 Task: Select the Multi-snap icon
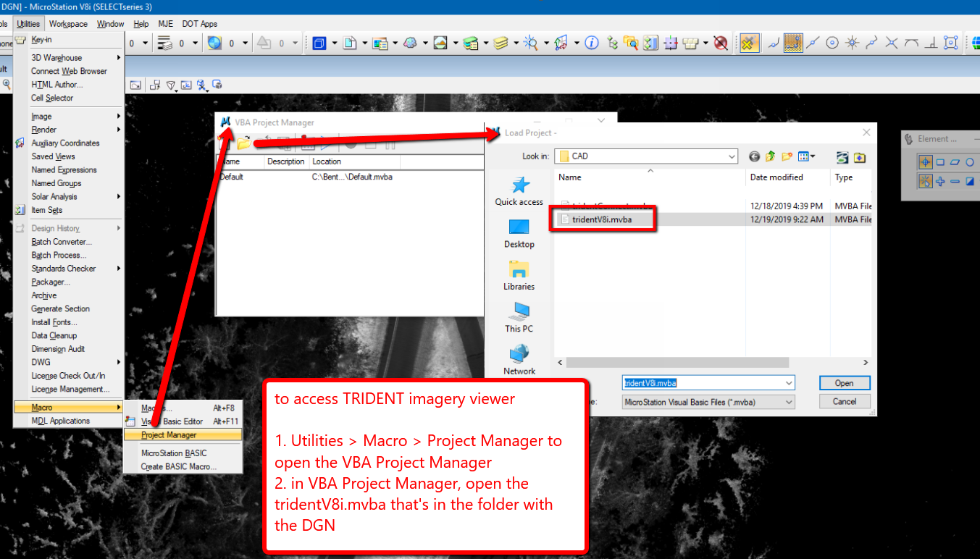click(951, 43)
